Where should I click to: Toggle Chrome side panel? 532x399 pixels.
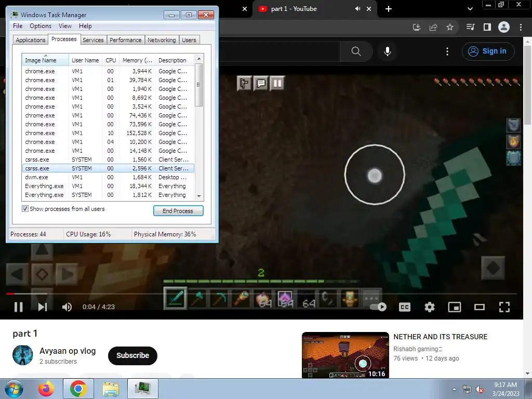coord(487,27)
